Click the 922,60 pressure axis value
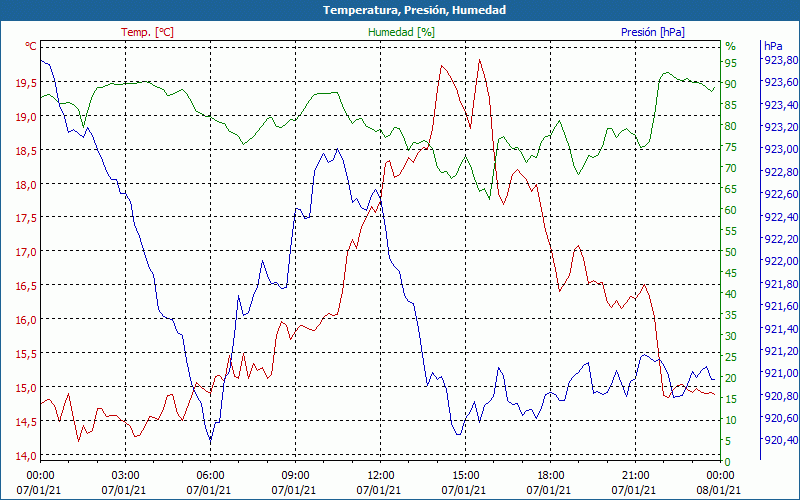This screenshot has width=800, height=500. tap(780, 194)
